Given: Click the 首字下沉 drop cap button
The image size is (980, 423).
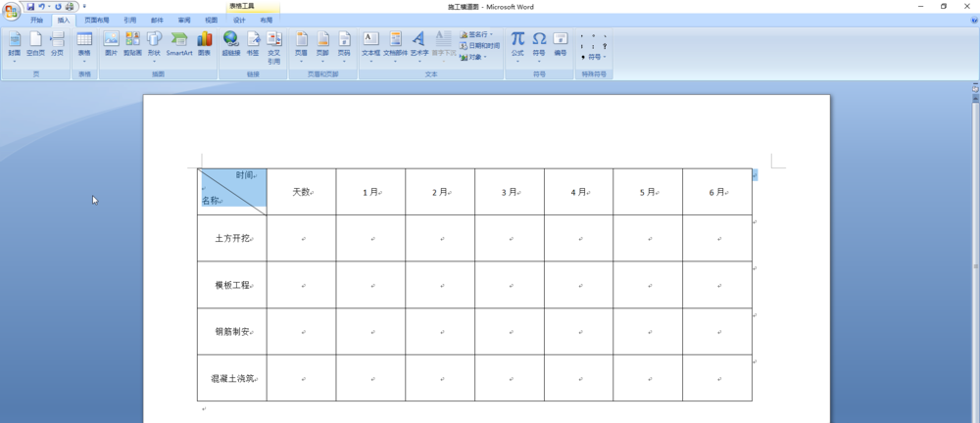Looking at the screenshot, I should [444, 46].
